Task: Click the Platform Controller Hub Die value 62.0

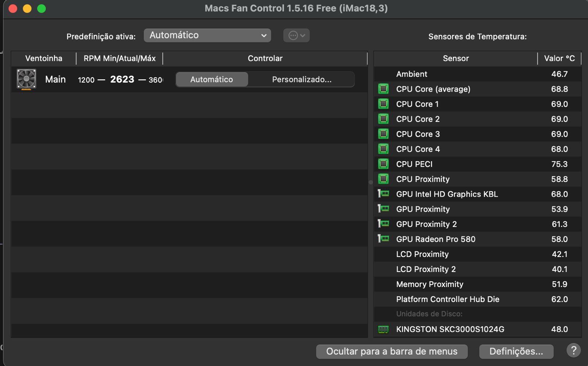Action: [559, 300]
